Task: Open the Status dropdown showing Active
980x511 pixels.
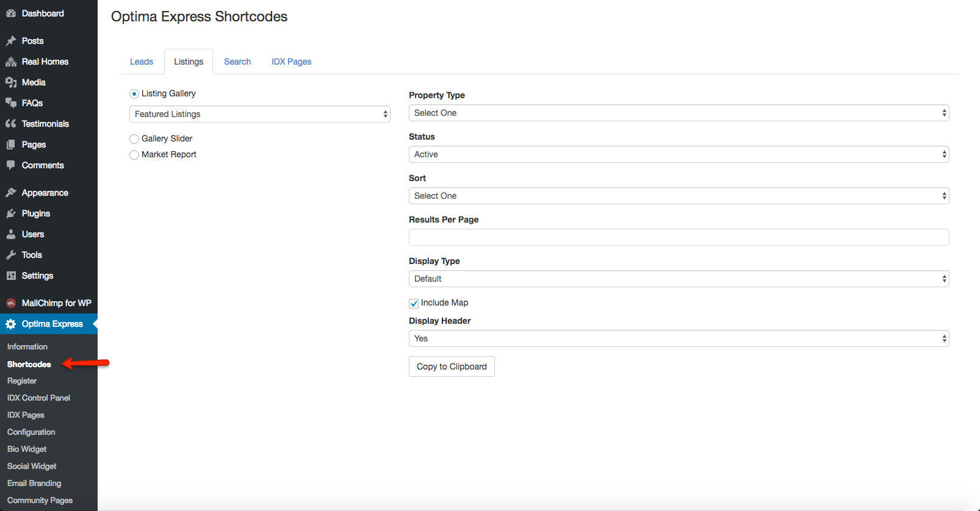Action: click(679, 154)
